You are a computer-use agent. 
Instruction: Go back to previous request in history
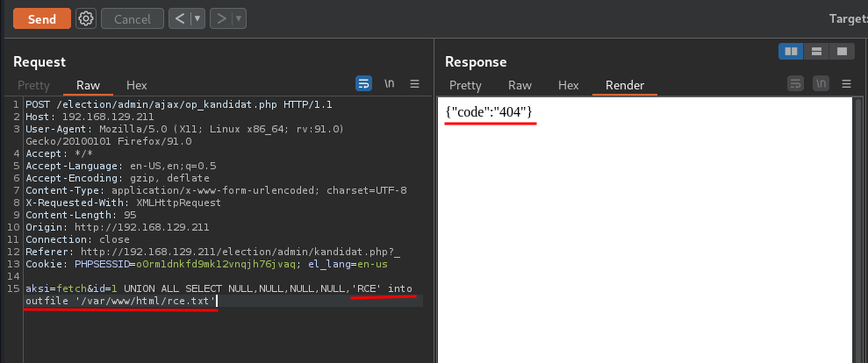pos(180,18)
